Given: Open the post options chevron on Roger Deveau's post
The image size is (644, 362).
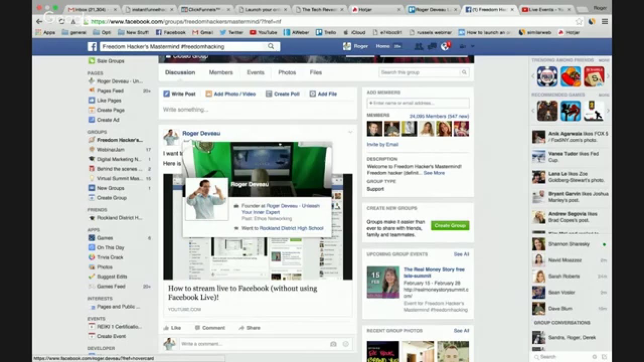Looking at the screenshot, I should pos(350,132).
